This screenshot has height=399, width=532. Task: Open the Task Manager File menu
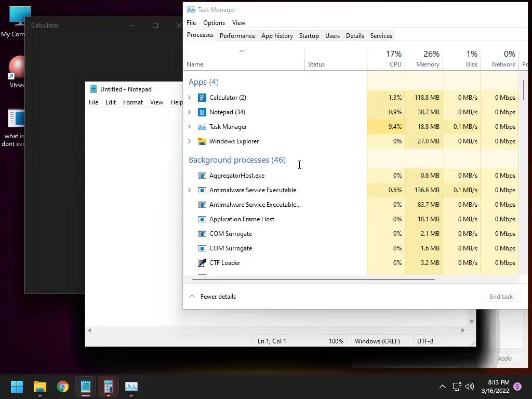point(191,23)
